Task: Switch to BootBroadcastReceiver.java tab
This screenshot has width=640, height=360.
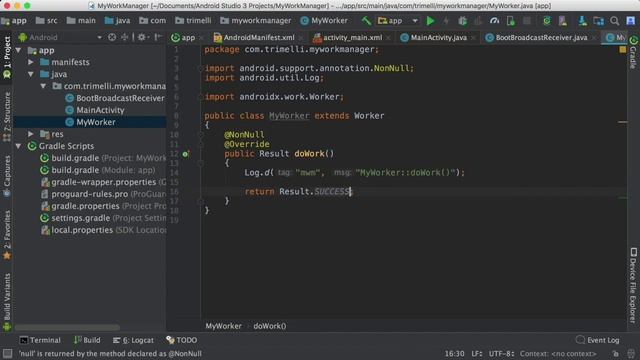Action: point(541,38)
